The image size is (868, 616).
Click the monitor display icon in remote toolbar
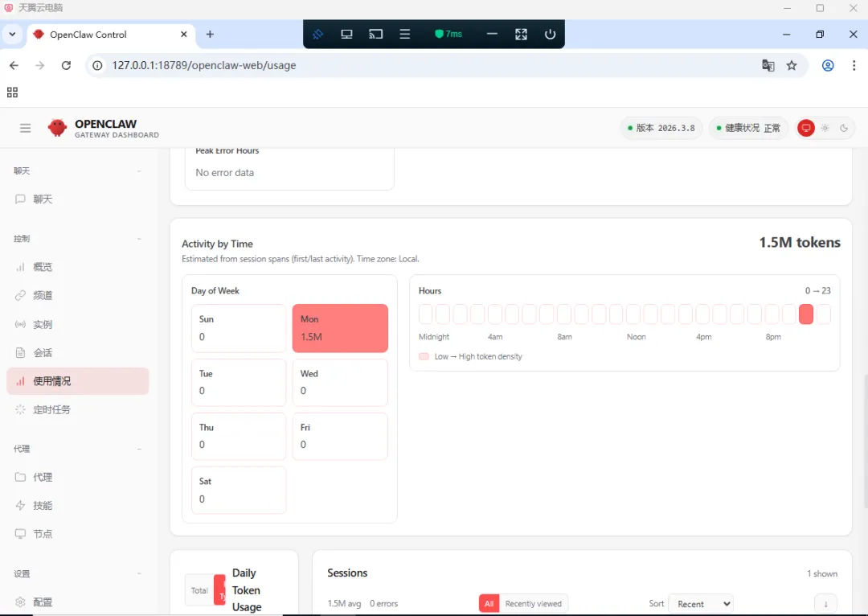click(346, 35)
